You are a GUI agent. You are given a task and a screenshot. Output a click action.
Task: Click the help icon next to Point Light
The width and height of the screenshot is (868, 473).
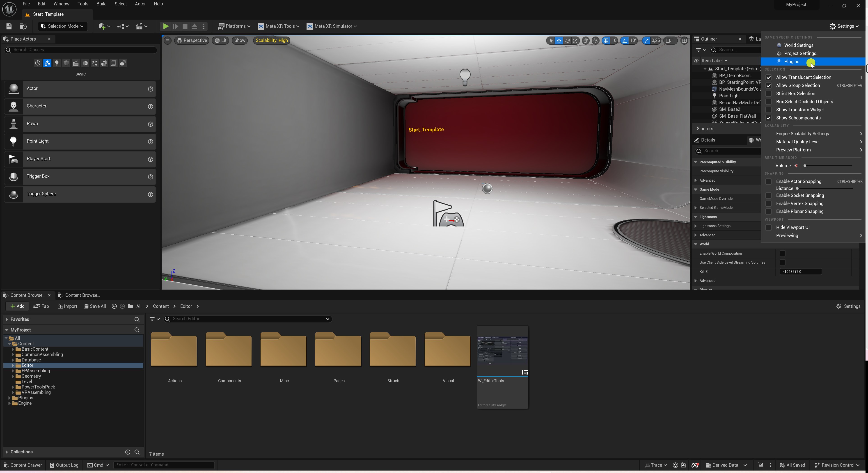click(x=150, y=142)
